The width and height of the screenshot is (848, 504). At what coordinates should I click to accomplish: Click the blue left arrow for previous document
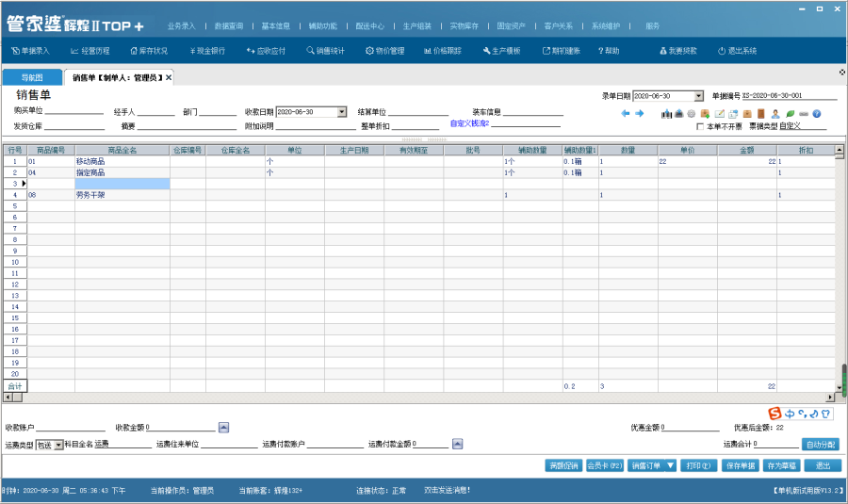coord(625,114)
